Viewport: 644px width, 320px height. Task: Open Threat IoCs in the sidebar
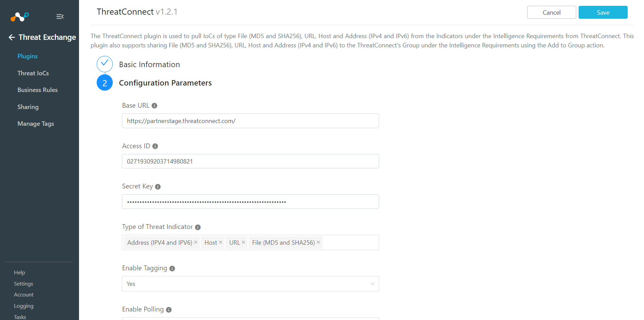(x=33, y=73)
